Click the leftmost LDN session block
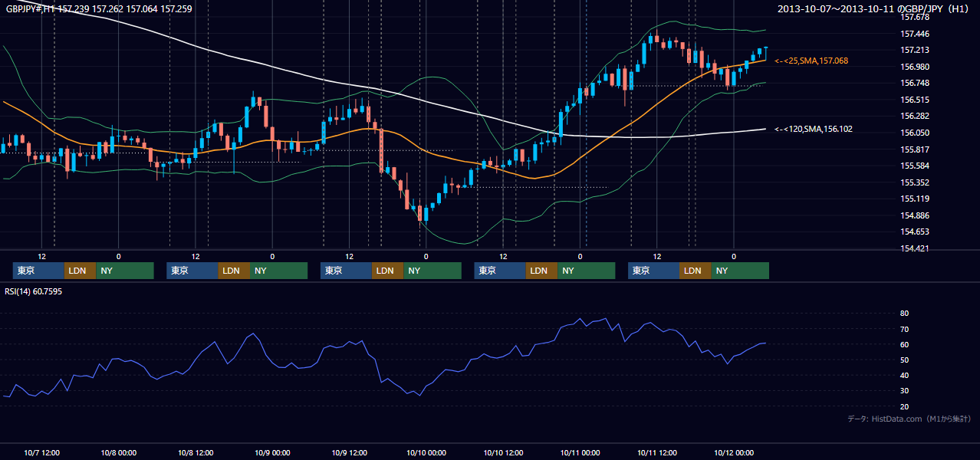Image resolution: width=980 pixels, height=460 pixels. pos(81,271)
